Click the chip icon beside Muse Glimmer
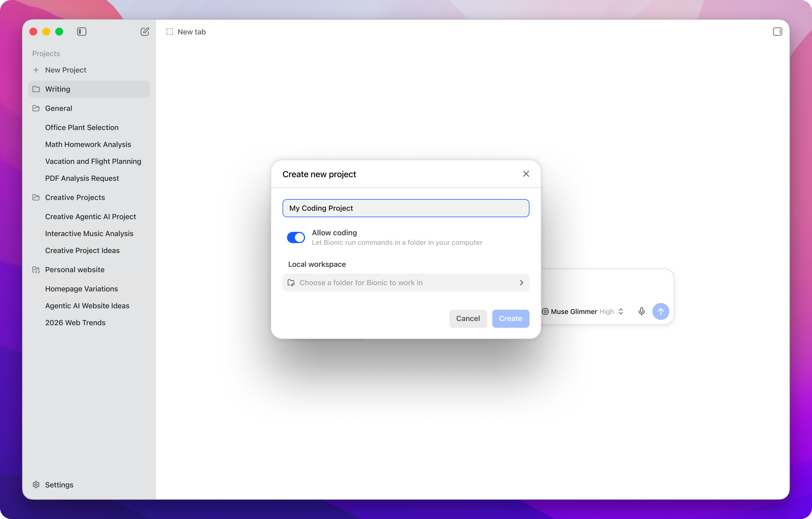Screen dimensions: 812x519 (x=545, y=311)
